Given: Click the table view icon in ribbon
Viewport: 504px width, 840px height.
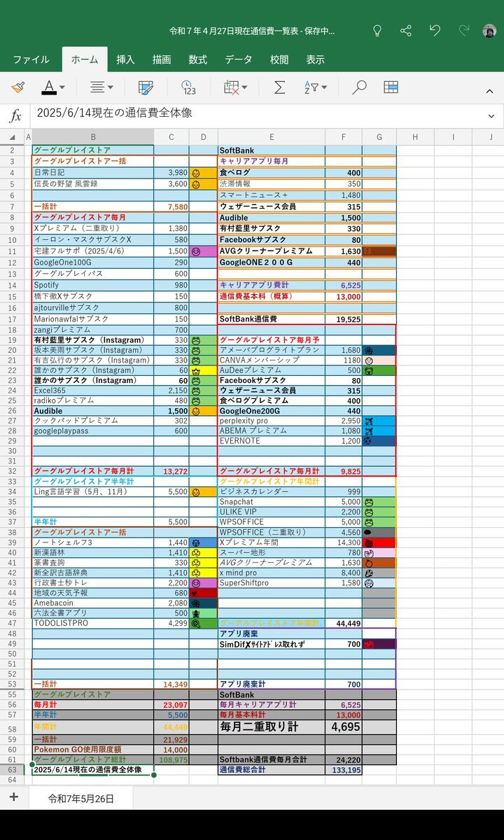Looking at the screenshot, I should point(391,87).
